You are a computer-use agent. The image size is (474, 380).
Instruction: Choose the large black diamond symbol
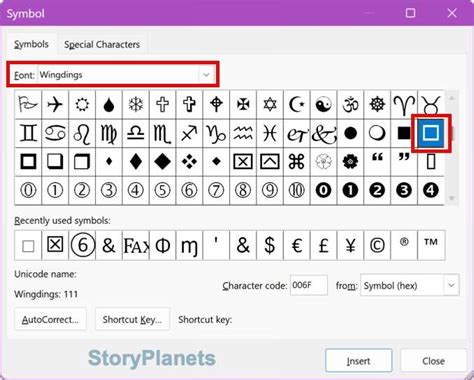(163, 162)
